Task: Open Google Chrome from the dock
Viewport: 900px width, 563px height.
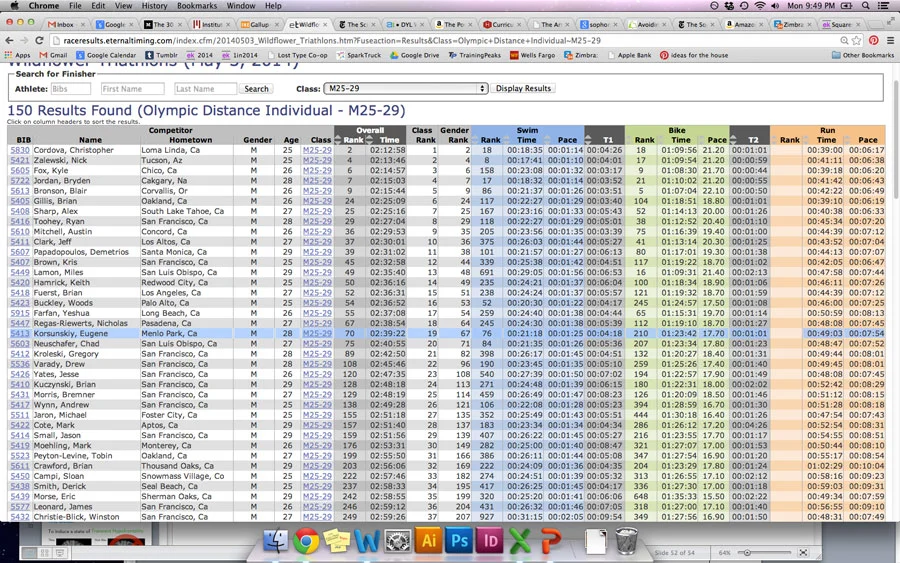Action: click(307, 541)
